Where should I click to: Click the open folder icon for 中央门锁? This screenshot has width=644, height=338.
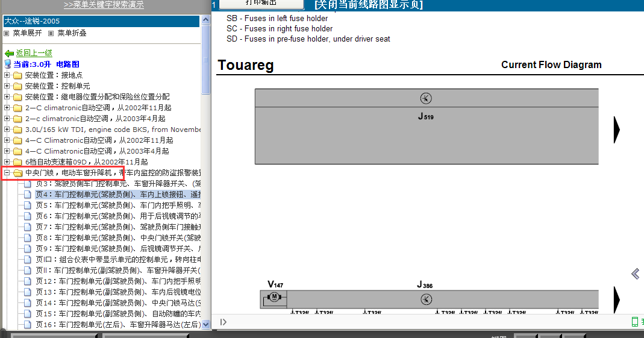pyautogui.click(x=17, y=173)
